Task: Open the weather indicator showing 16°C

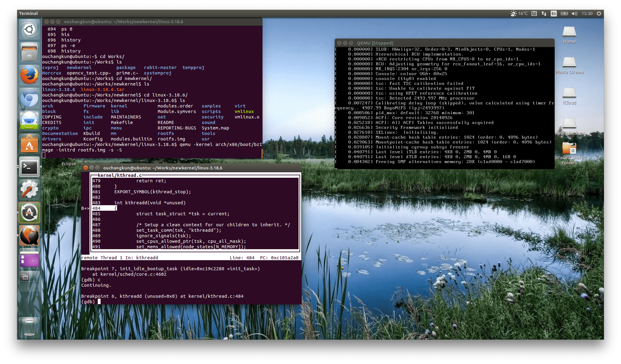Action: [519, 13]
